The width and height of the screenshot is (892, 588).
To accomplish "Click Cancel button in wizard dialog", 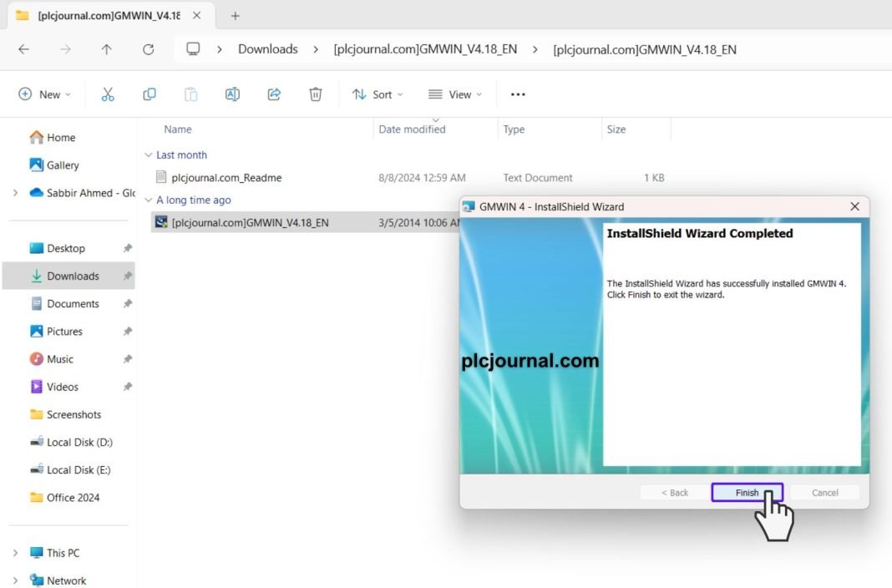I will pyautogui.click(x=824, y=493).
